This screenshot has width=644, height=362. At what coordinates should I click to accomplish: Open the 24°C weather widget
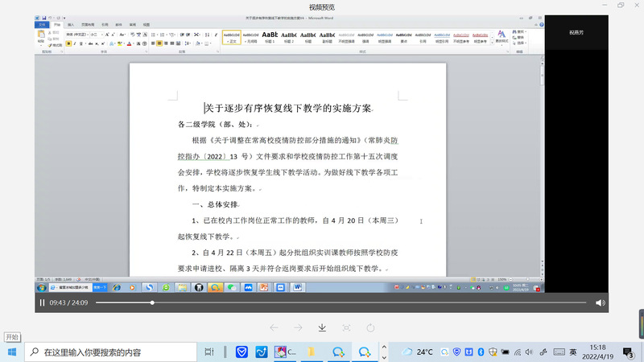(x=417, y=352)
